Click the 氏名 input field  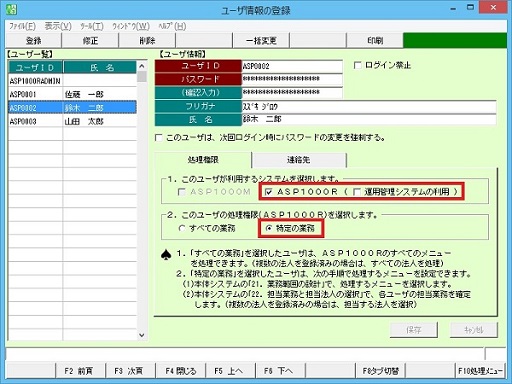(369, 119)
